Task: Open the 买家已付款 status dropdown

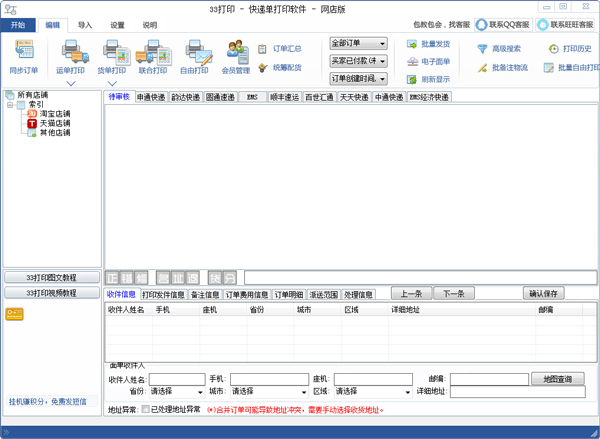Action: [359, 61]
